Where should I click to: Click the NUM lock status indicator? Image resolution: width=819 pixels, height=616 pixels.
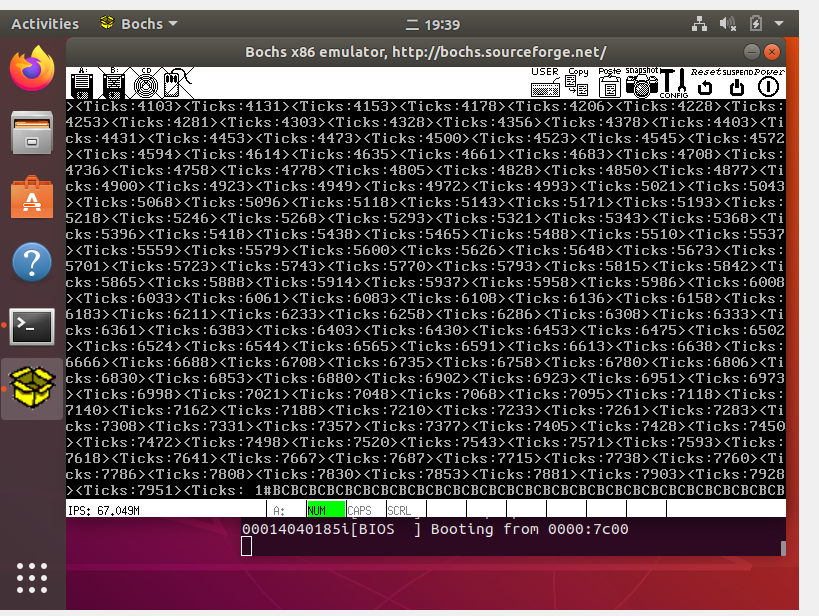[326, 510]
